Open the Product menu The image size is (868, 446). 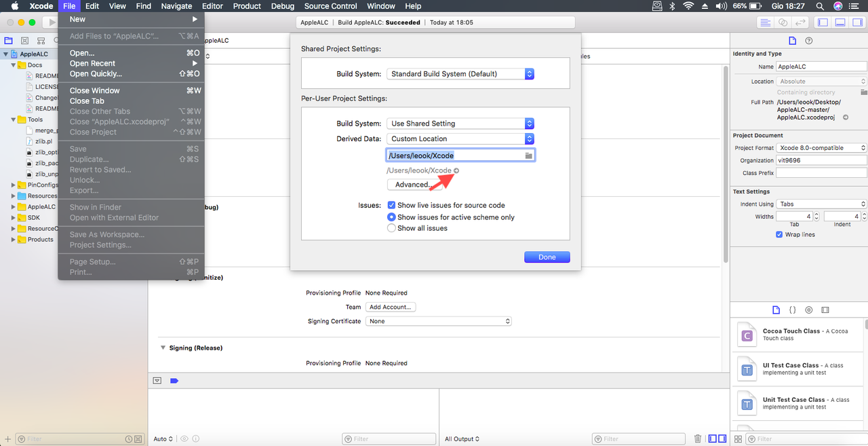247,5
